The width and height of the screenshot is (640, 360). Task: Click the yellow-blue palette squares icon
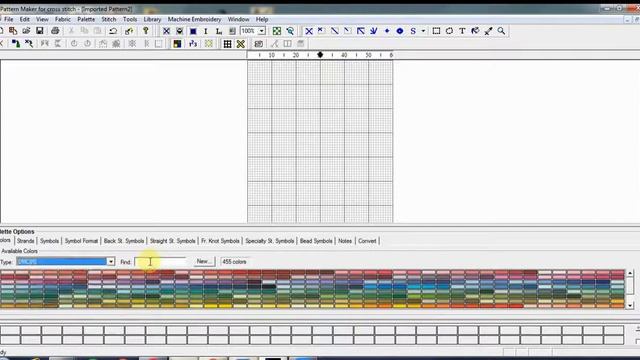click(177, 44)
